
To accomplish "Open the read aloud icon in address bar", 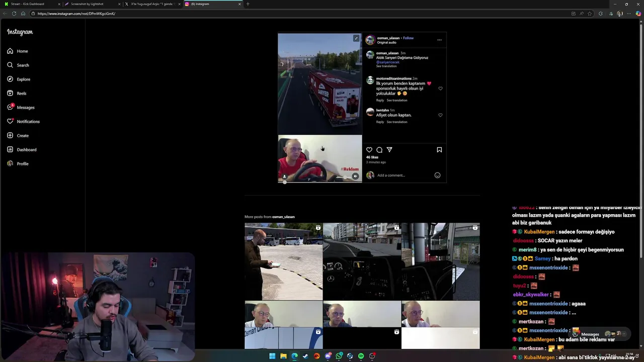I will coord(582,14).
